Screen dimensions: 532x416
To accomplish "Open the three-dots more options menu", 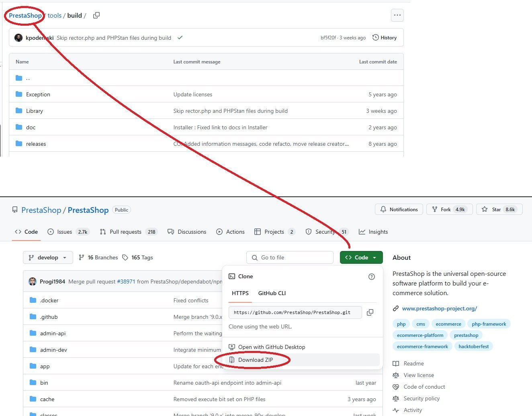I will [x=397, y=15].
